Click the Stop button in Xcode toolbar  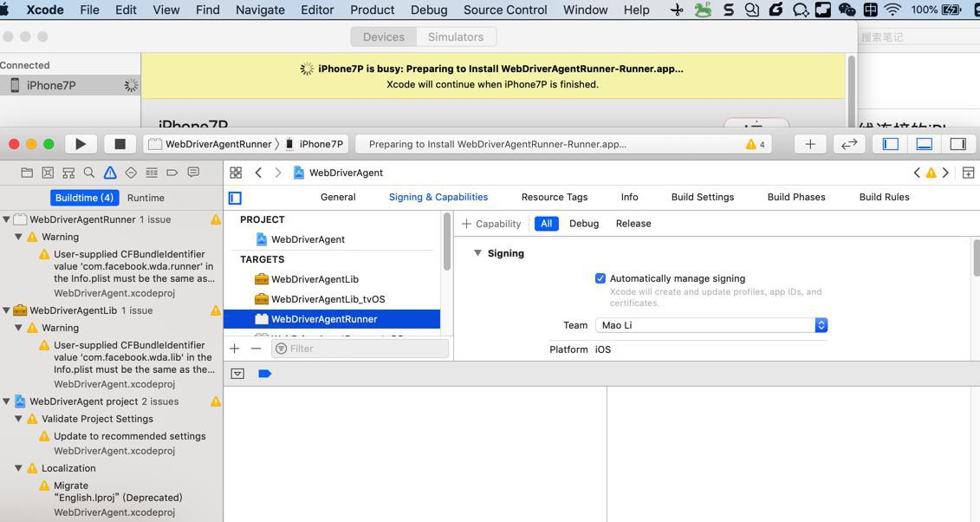[x=120, y=145]
